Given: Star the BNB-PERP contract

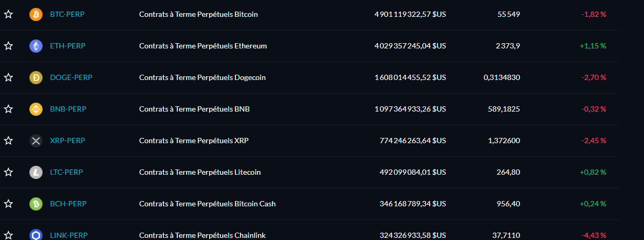Looking at the screenshot, I should click(x=8, y=109).
